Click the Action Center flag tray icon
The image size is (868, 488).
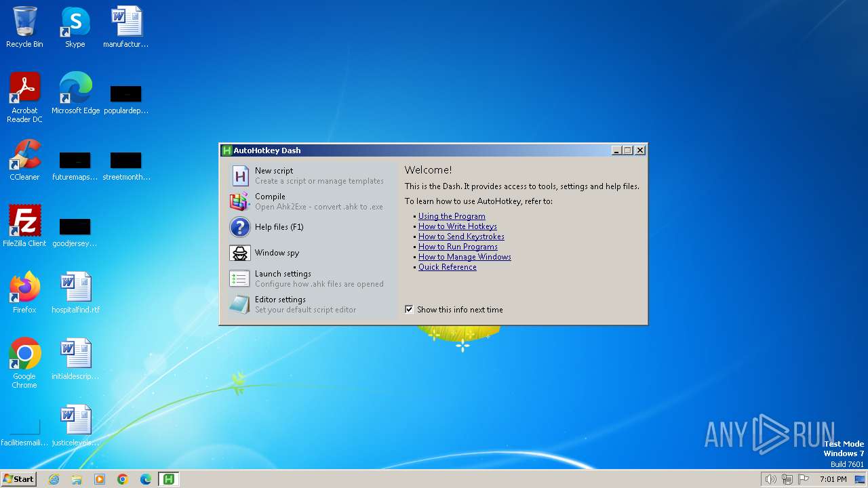(x=804, y=479)
